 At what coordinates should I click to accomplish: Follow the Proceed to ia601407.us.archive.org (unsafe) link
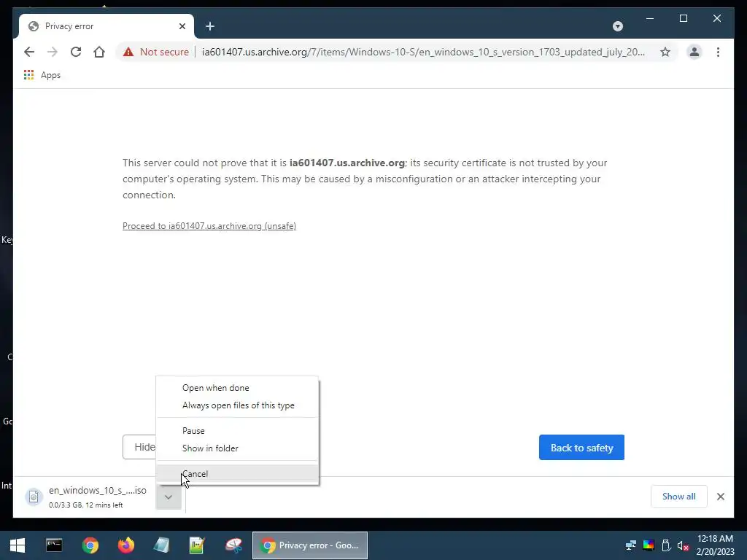click(x=209, y=226)
